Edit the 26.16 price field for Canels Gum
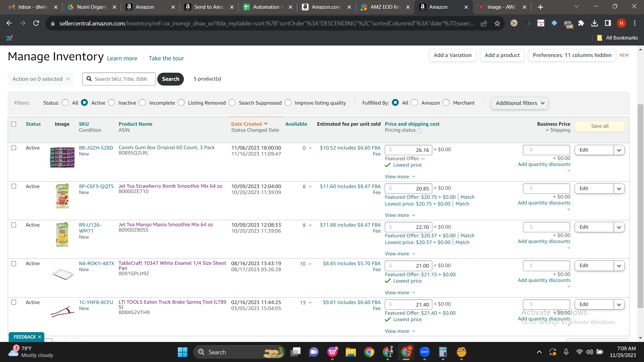 [x=409, y=150]
